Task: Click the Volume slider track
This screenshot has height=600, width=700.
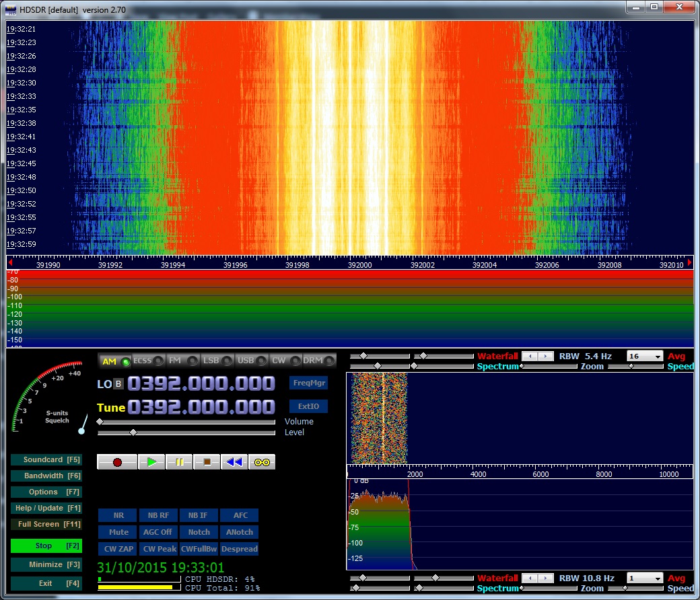Action: coord(187,422)
